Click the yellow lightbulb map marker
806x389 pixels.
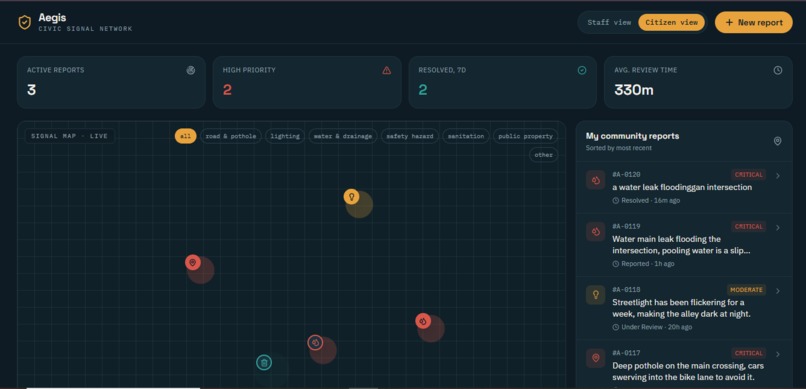coord(352,196)
